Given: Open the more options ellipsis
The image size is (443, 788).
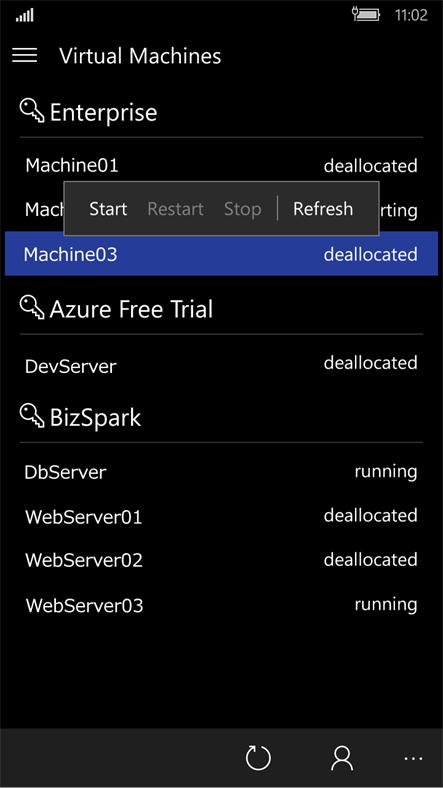Looking at the screenshot, I should pyautogui.click(x=413, y=758).
